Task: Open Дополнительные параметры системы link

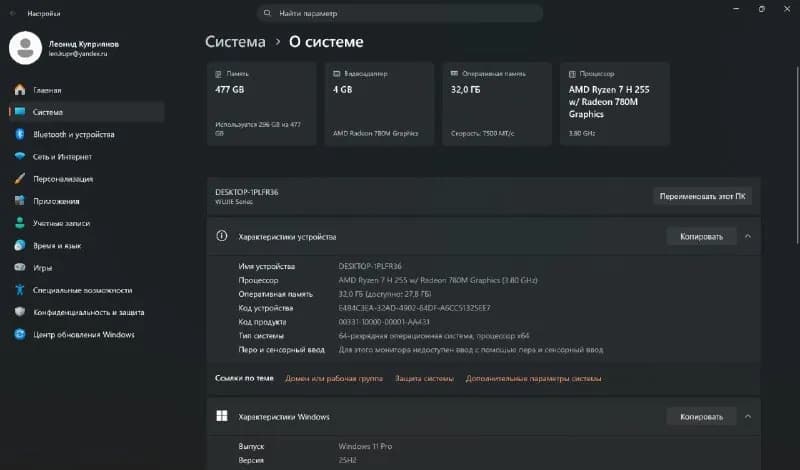Action: 533,378
